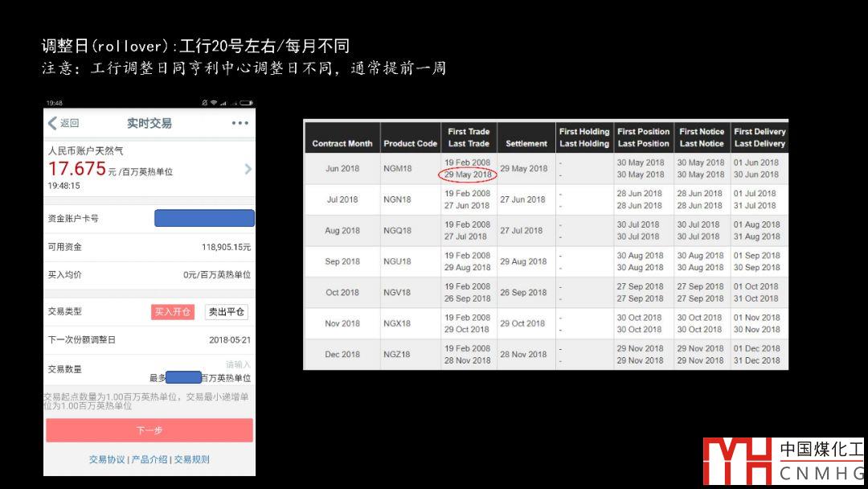Click the 19:48 status bar clock
Image resolution: width=868 pixels, height=489 pixels.
coord(55,103)
